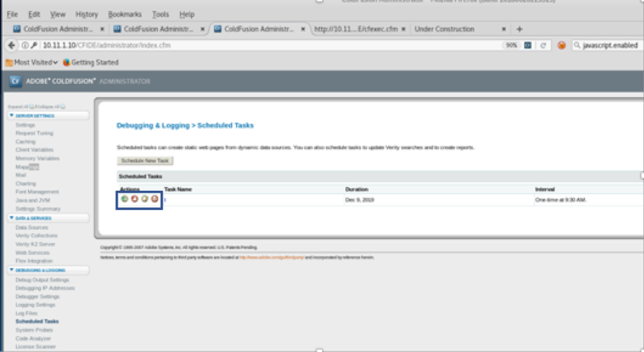Show site information icon in address bar
The height and width of the screenshot is (352, 644).
click(x=25, y=45)
